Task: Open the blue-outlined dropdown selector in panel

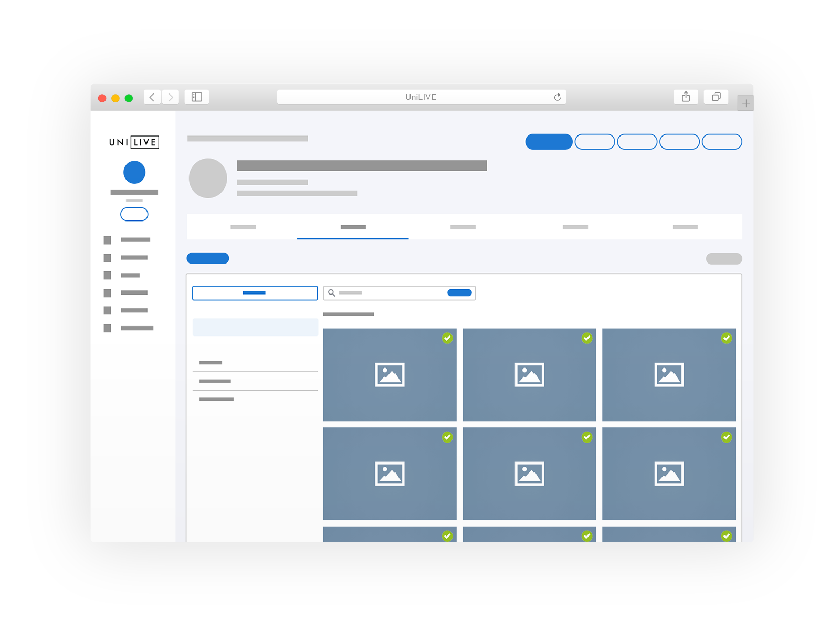Action: (255, 293)
